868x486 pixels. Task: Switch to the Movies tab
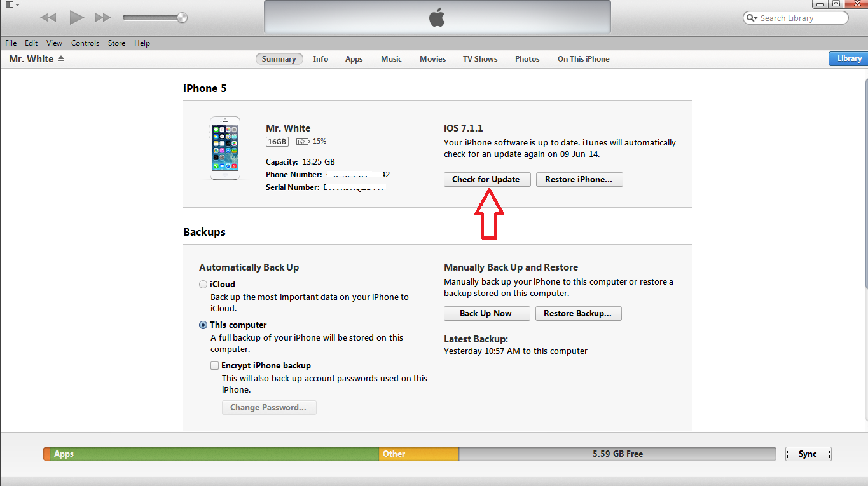pyautogui.click(x=432, y=59)
